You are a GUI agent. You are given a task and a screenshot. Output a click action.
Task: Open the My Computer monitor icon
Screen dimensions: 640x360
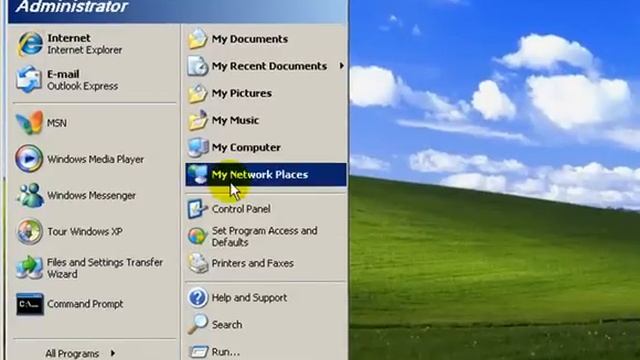(x=198, y=147)
